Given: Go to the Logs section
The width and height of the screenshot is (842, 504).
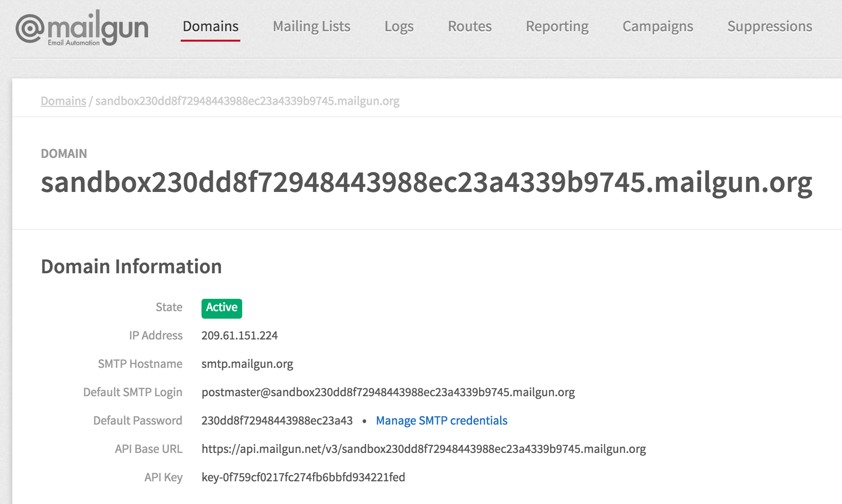Looking at the screenshot, I should tap(399, 26).
